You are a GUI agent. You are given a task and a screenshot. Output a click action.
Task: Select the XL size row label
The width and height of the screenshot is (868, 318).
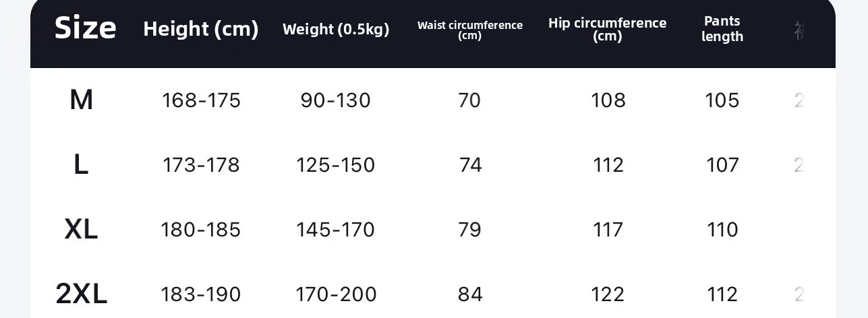[81, 230]
